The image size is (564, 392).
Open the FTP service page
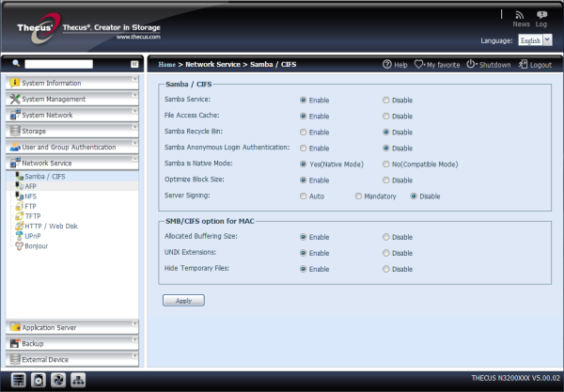pyautogui.click(x=31, y=206)
